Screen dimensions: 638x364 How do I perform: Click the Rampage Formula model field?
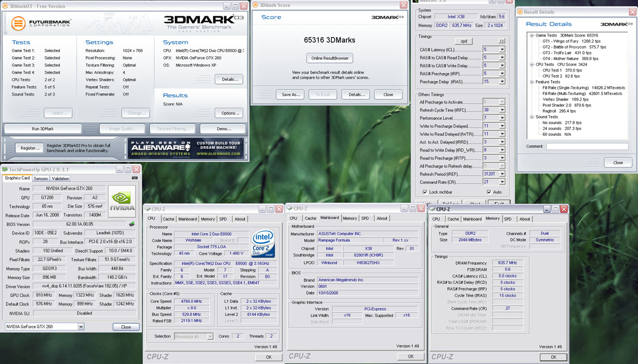[349, 240]
